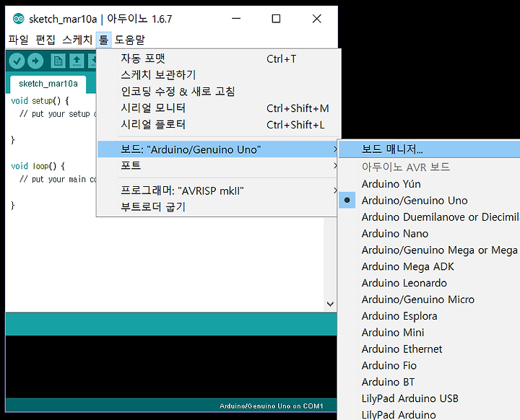
Task: Choose Arduino Fio board
Action: point(430,366)
